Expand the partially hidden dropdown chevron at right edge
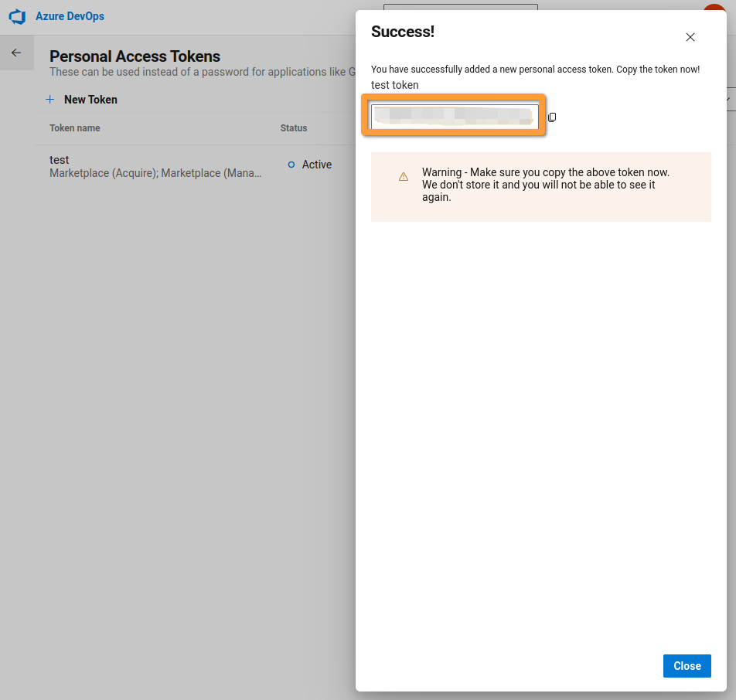The height and width of the screenshot is (700, 736). 730,99
